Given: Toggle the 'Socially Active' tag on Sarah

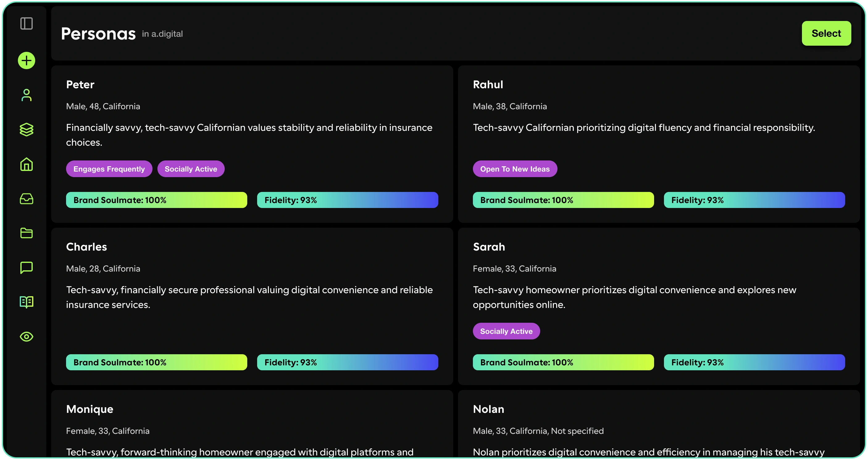Looking at the screenshot, I should (506, 331).
